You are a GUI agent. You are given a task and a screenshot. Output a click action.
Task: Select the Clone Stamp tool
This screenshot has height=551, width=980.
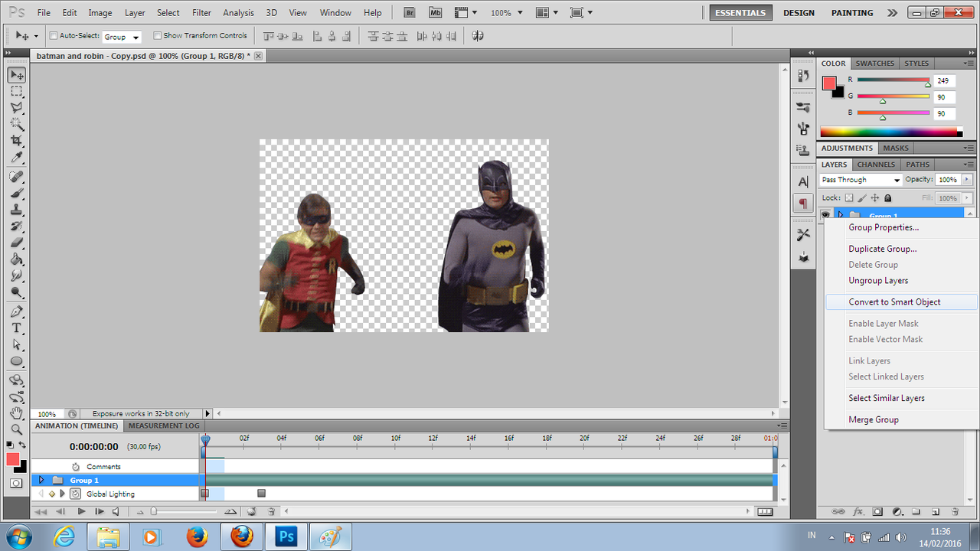[17, 211]
